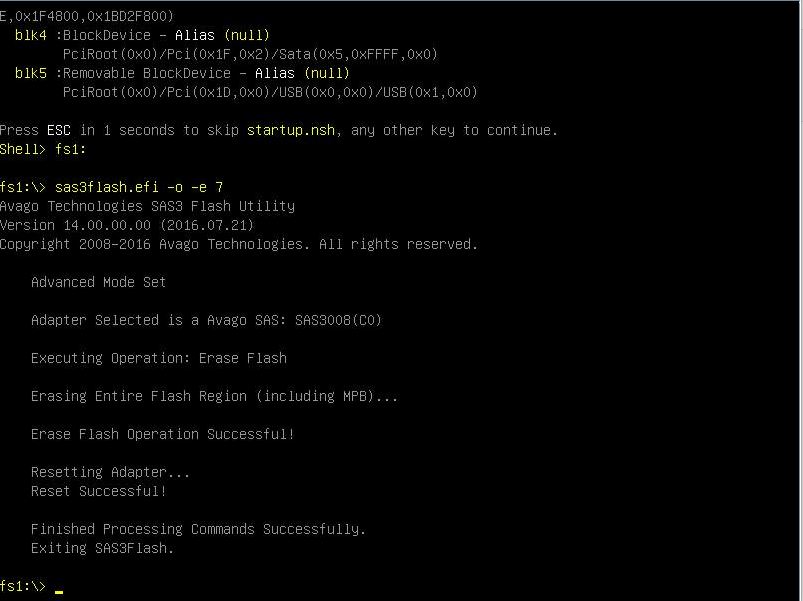The image size is (803, 601).
Task: Click the 'Resetting Adapter...' line
Action: tap(110, 472)
